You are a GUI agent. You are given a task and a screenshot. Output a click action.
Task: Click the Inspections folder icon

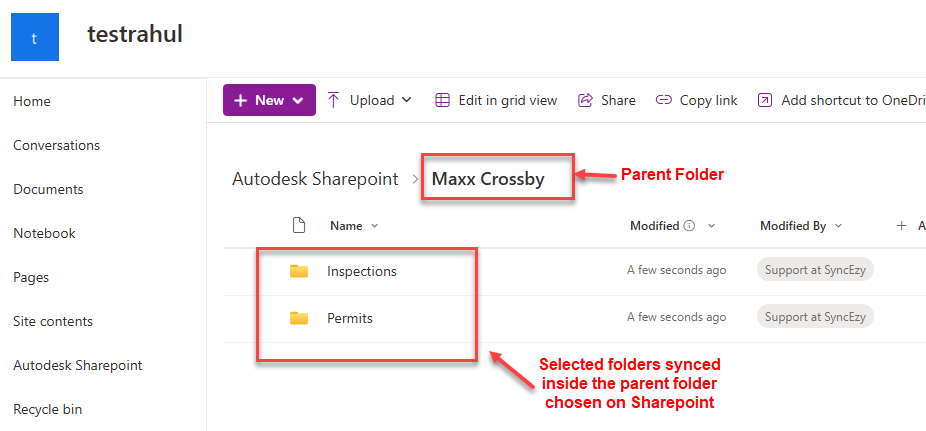299,271
